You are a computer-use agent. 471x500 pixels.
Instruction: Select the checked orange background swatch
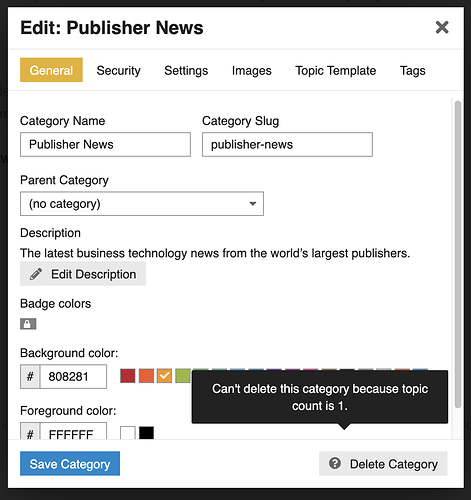coord(164,376)
